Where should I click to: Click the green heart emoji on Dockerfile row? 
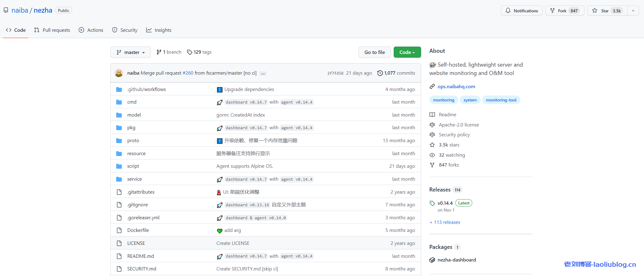(x=219, y=231)
